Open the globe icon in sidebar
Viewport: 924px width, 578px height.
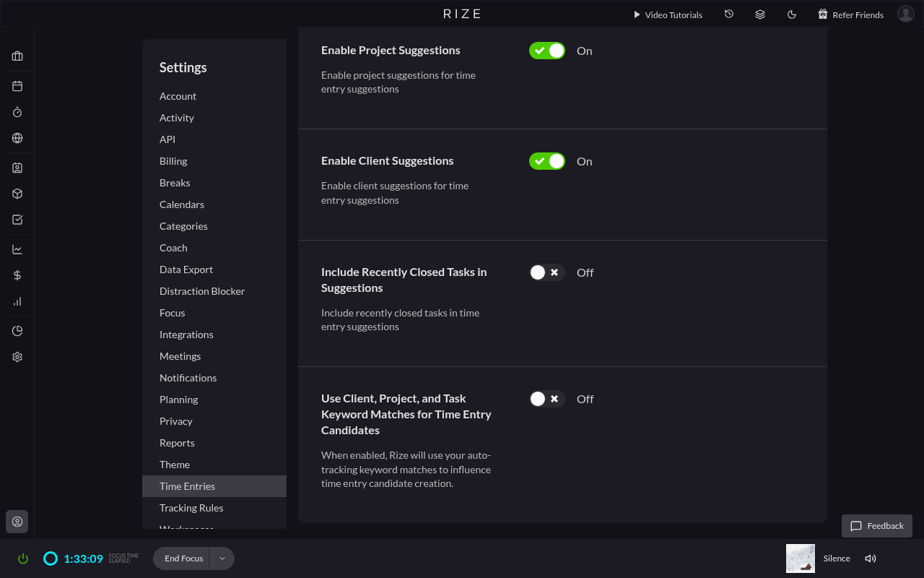tap(17, 138)
